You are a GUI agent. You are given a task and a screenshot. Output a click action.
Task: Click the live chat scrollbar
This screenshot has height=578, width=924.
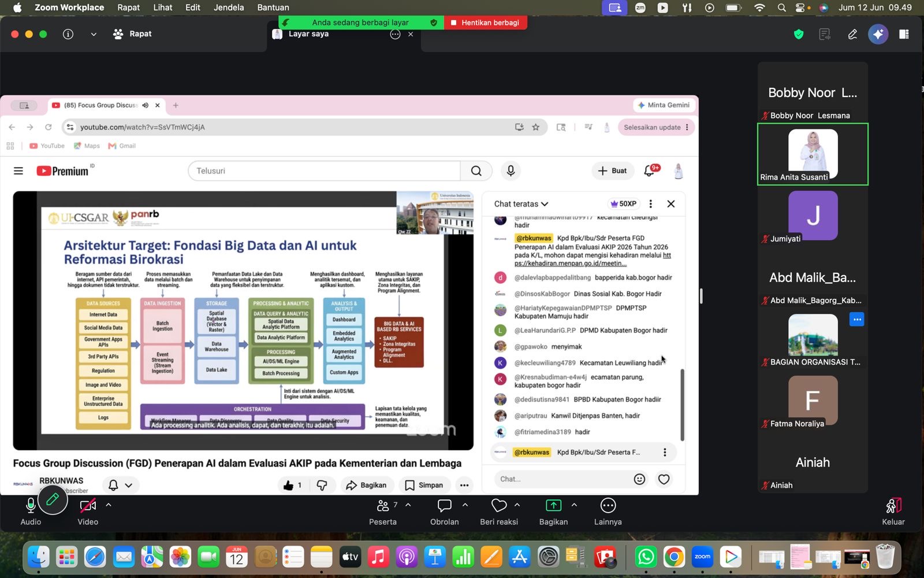click(682, 405)
